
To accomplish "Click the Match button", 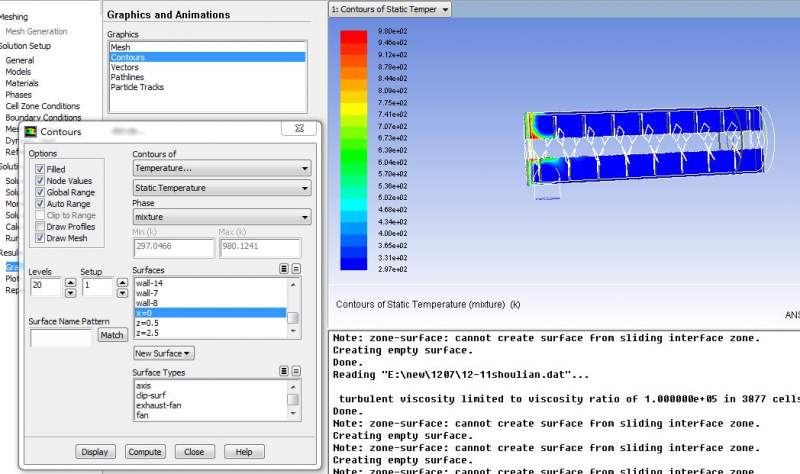I will (x=112, y=335).
